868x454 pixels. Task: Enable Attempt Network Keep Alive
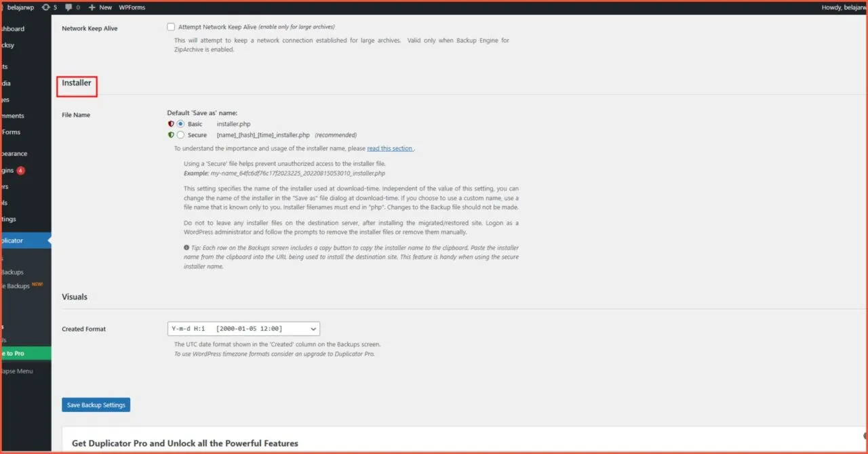click(x=171, y=26)
